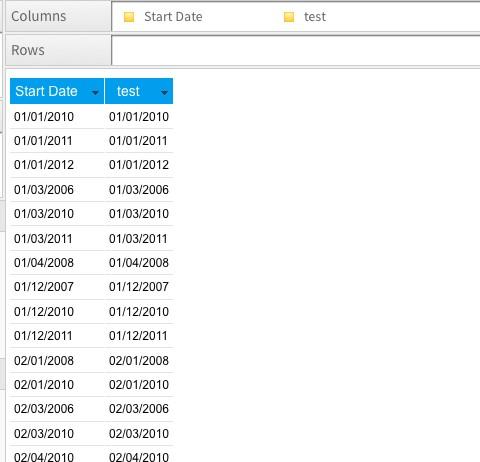The width and height of the screenshot is (480, 462).
Task: Click the test table header
Action: tap(139, 91)
